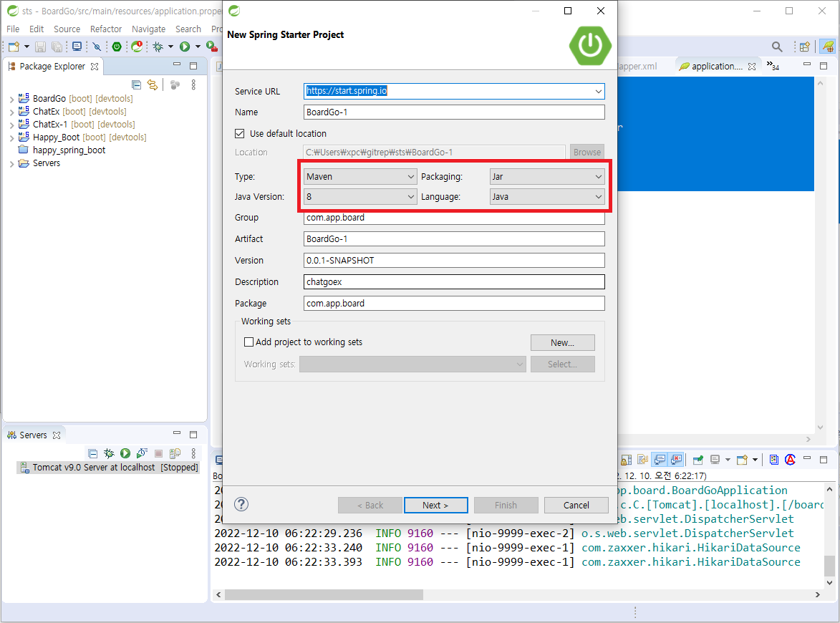840x623 pixels.
Task: Click Collapse All in Servers view toolbar
Action: pos(92,454)
